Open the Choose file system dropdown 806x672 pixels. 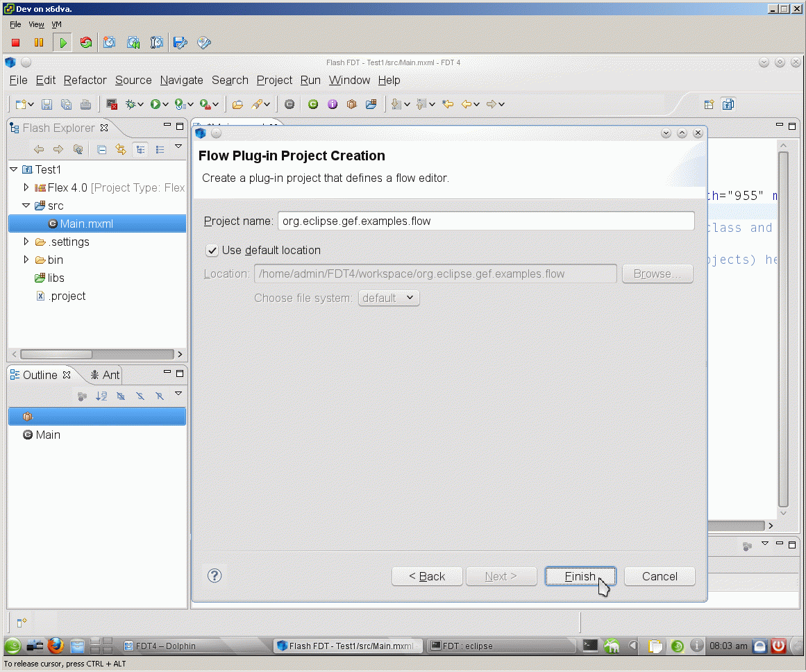pyautogui.click(x=389, y=299)
